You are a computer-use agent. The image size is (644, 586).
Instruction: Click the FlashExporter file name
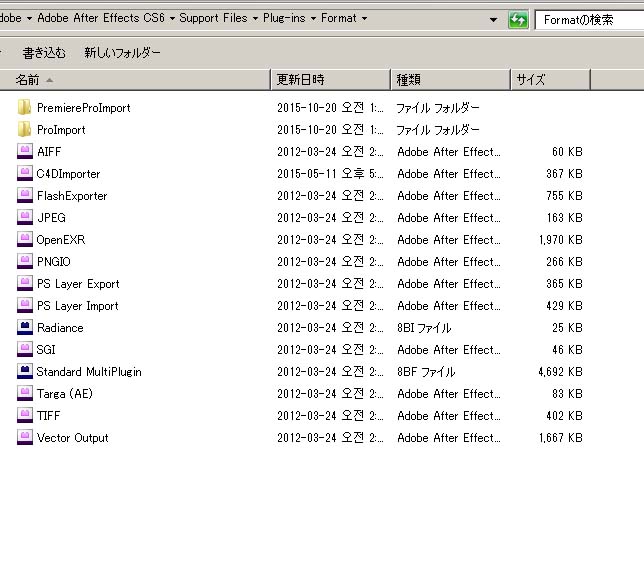click(x=72, y=196)
